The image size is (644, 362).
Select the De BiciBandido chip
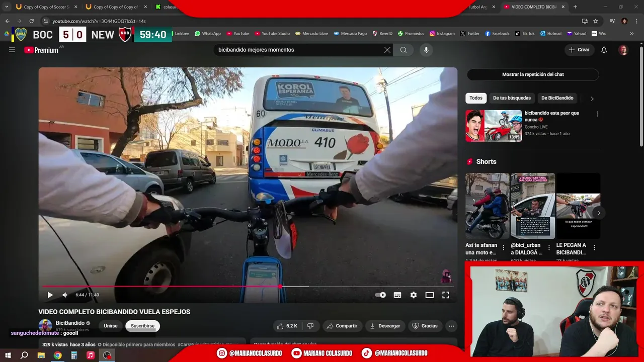557,98
